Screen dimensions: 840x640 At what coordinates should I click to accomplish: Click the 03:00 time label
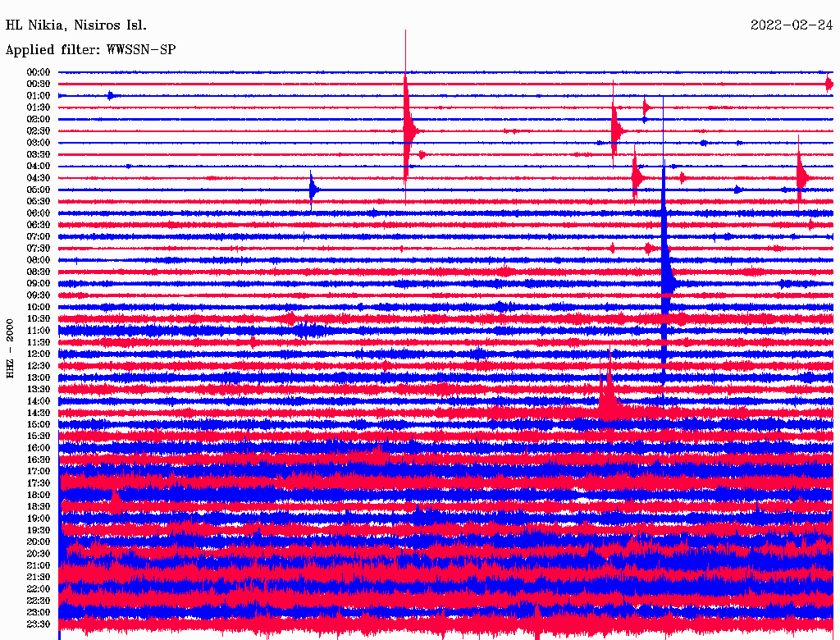click(x=39, y=143)
